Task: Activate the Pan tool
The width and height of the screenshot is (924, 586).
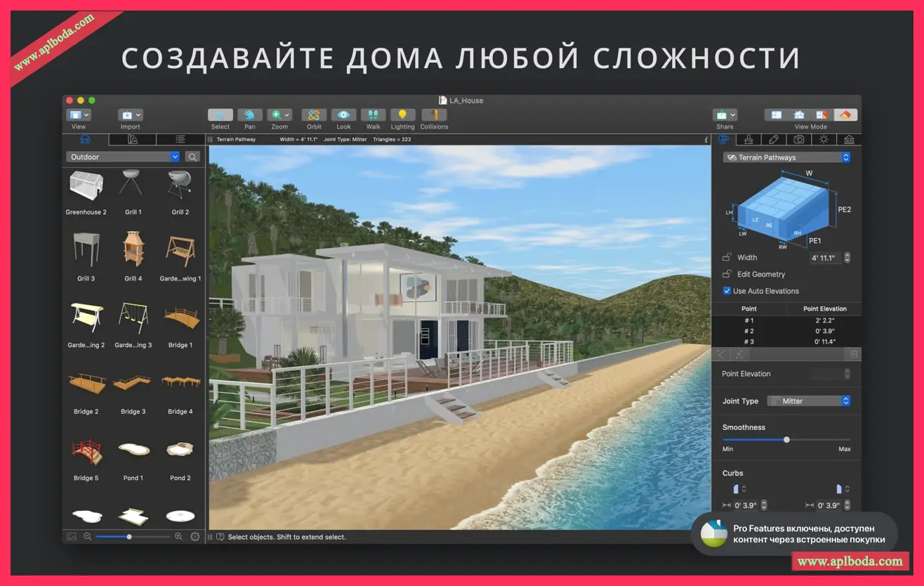Action: [x=249, y=115]
